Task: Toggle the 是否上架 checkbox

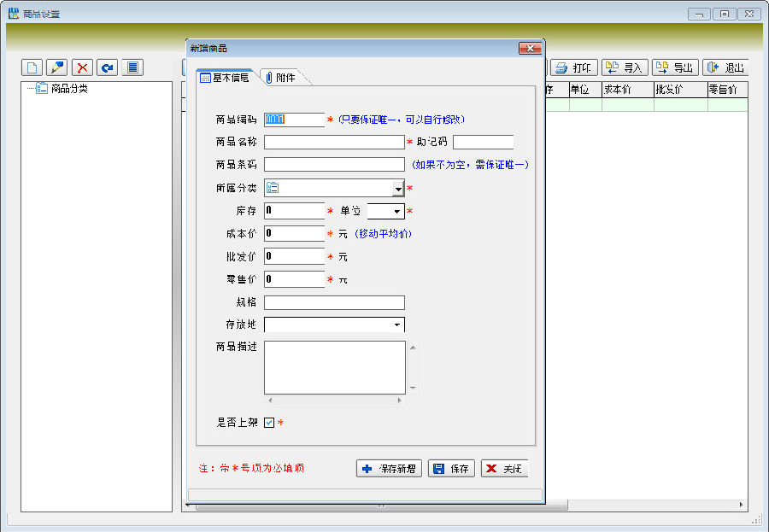Action: pyautogui.click(x=269, y=422)
